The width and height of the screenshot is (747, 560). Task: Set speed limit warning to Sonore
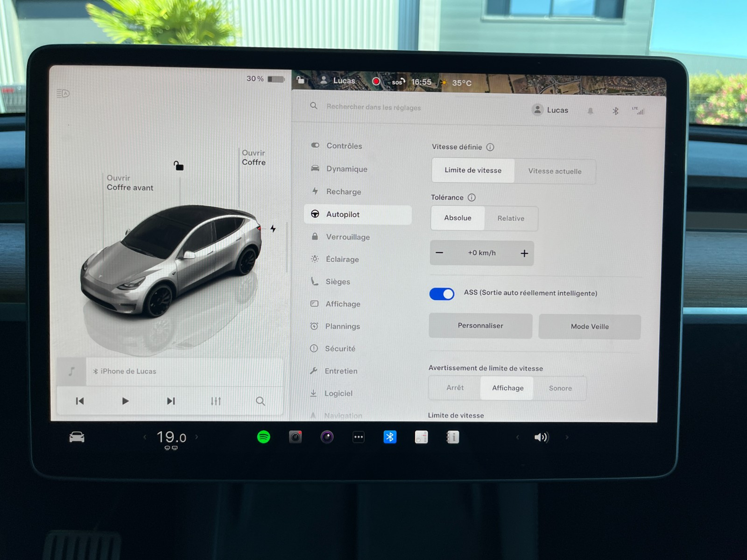[560, 388]
